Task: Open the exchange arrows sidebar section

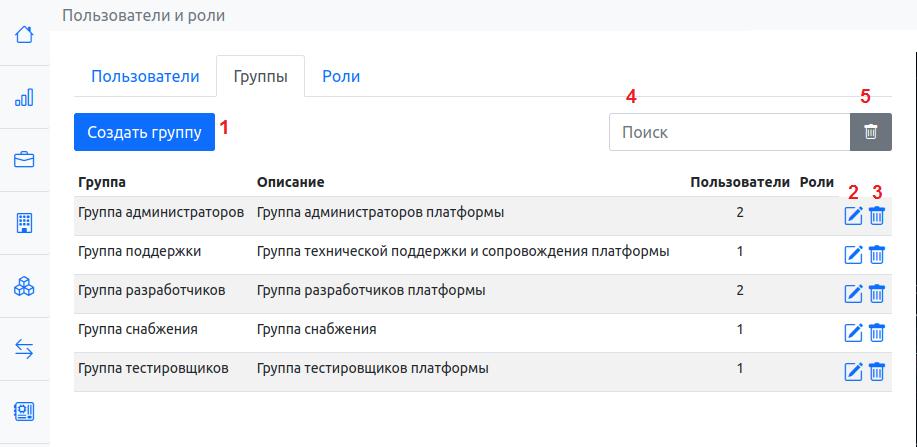Action: pos(24,349)
